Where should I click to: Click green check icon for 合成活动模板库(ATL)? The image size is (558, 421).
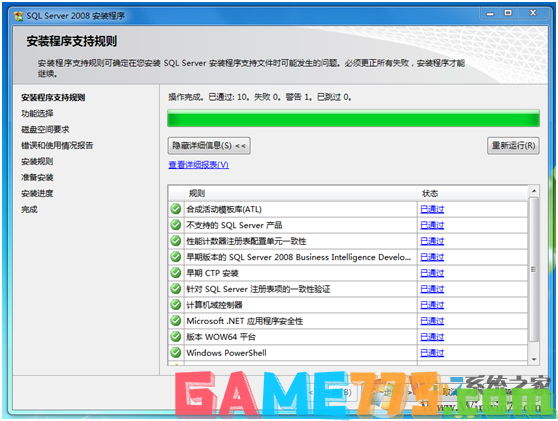pyautogui.click(x=175, y=209)
